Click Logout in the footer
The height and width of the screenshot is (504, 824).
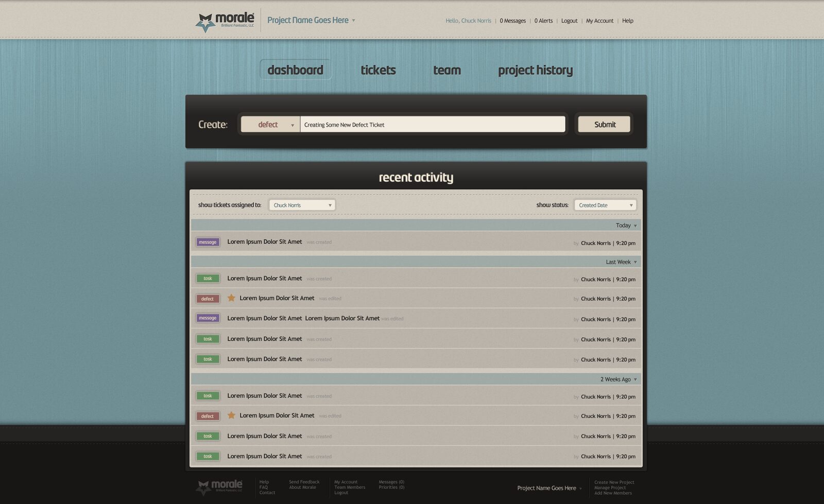[x=341, y=493]
